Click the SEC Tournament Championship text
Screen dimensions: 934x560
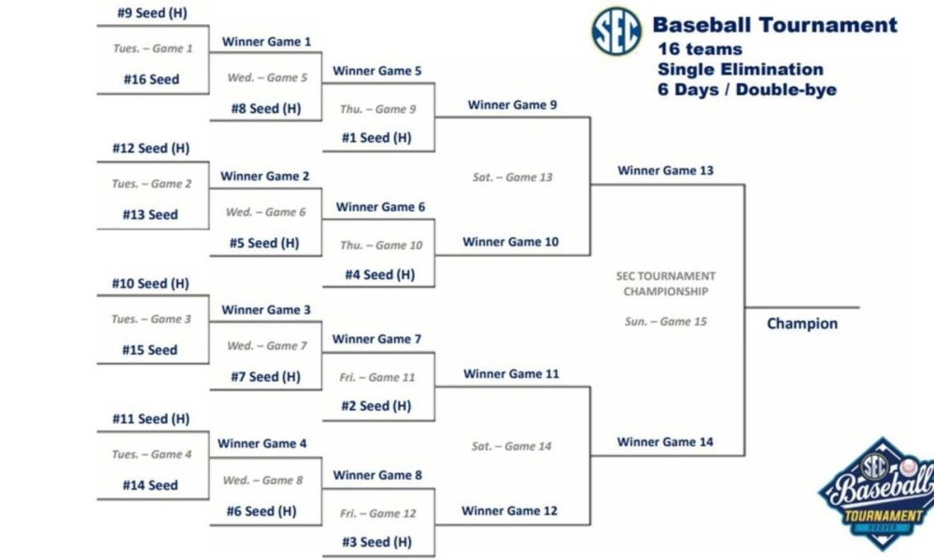click(666, 284)
